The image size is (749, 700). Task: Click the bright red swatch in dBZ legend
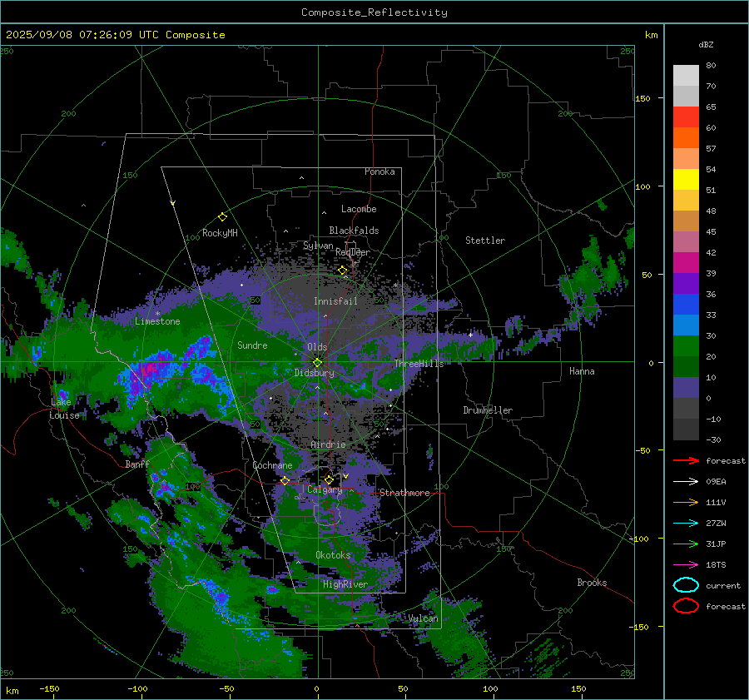(x=686, y=117)
